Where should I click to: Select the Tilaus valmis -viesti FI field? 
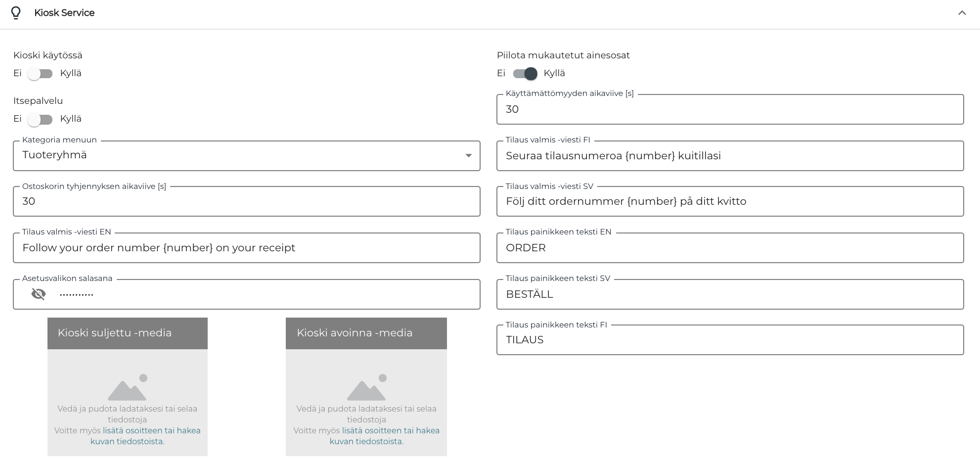coord(730,156)
